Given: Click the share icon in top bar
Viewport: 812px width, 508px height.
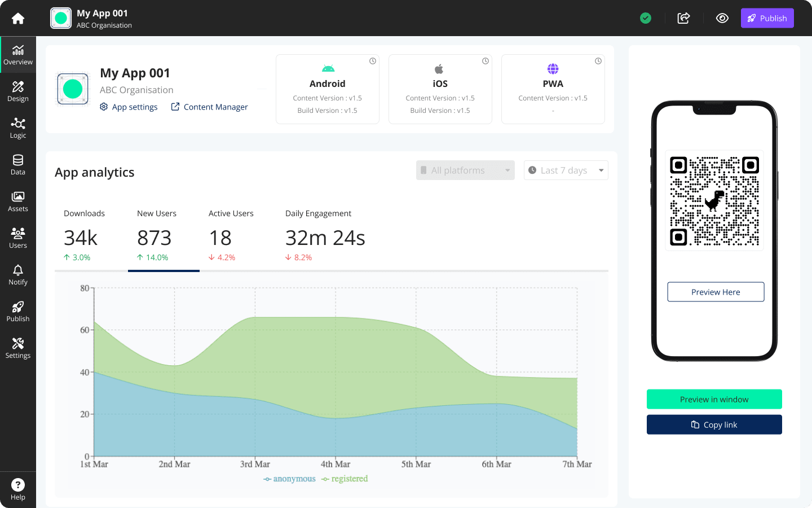Looking at the screenshot, I should click(x=683, y=18).
